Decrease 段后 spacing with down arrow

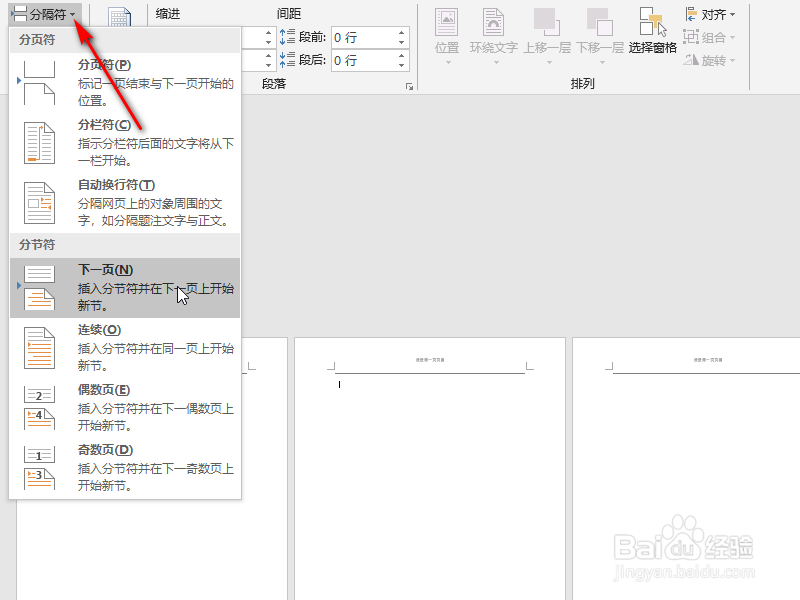[402, 65]
